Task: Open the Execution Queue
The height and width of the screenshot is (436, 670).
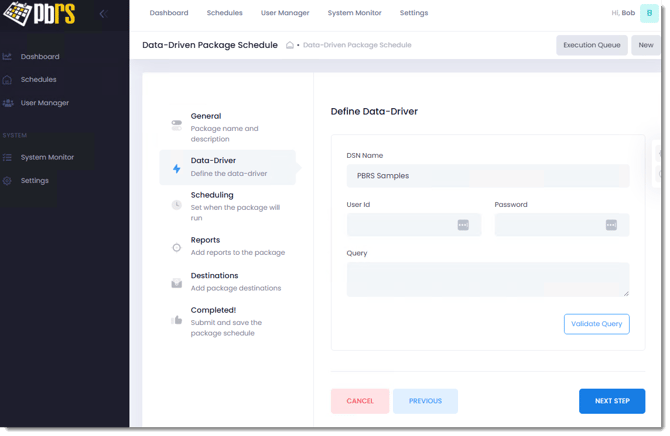Action: coord(591,45)
